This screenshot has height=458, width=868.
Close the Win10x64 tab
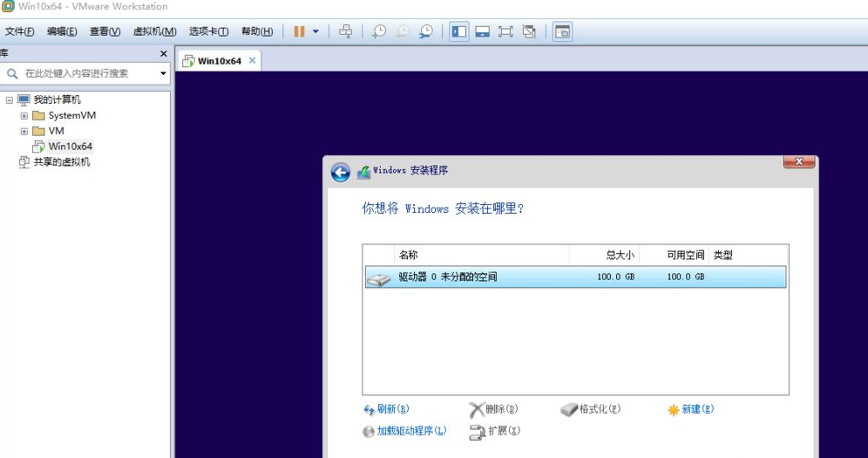pyautogui.click(x=253, y=60)
